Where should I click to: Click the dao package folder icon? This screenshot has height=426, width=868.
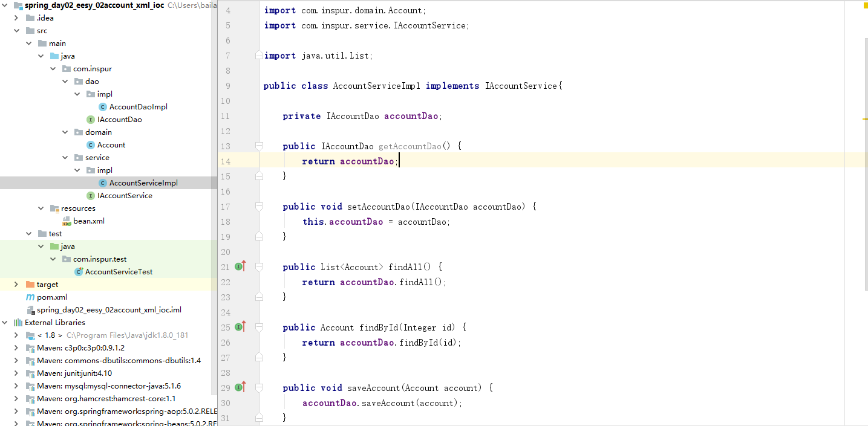click(79, 82)
